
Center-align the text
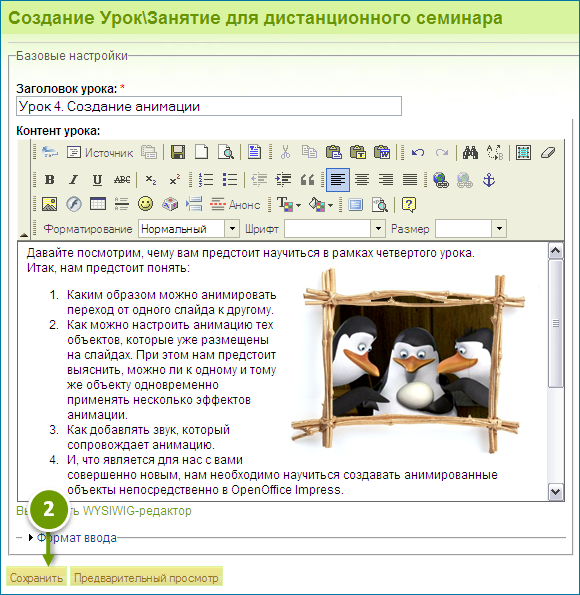coord(362,179)
